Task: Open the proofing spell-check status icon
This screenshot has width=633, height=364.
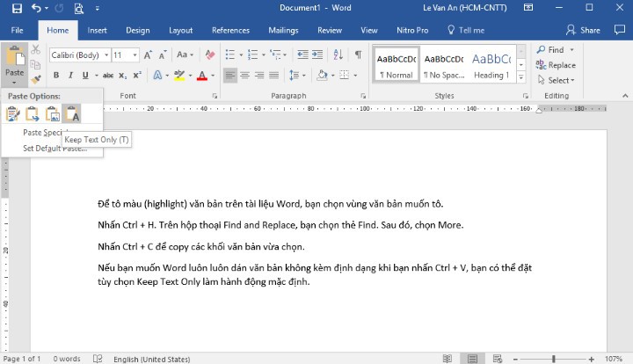Action: tap(98, 359)
